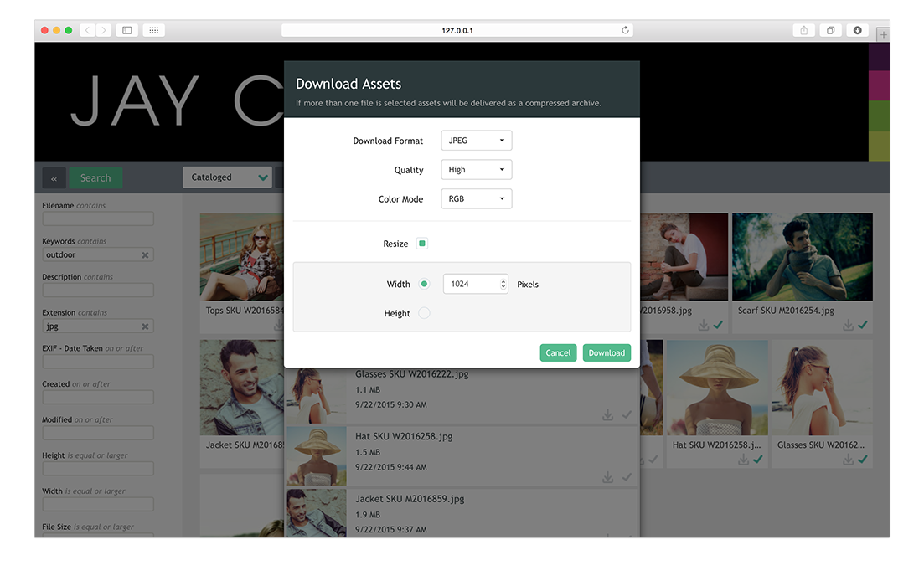This screenshot has height=586, width=924.
Task: Click download icon in Hat SKU W2016258.jpg list row
Action: (607, 478)
